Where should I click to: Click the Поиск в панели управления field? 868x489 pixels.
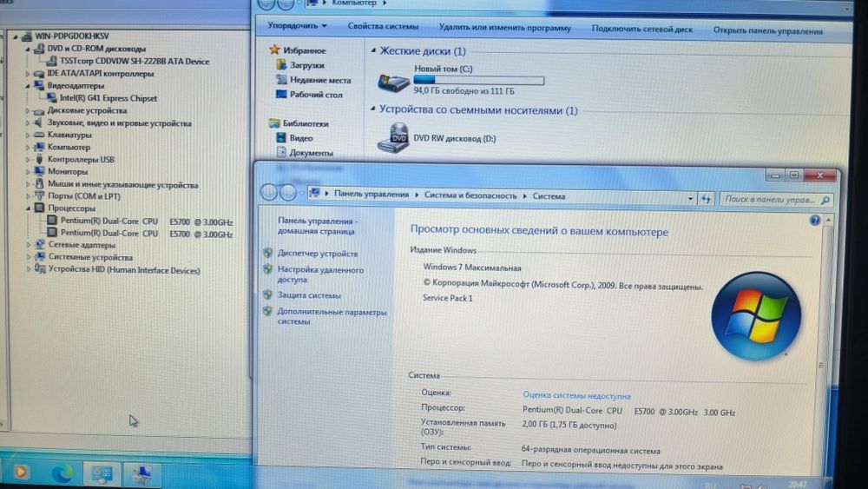776,200
